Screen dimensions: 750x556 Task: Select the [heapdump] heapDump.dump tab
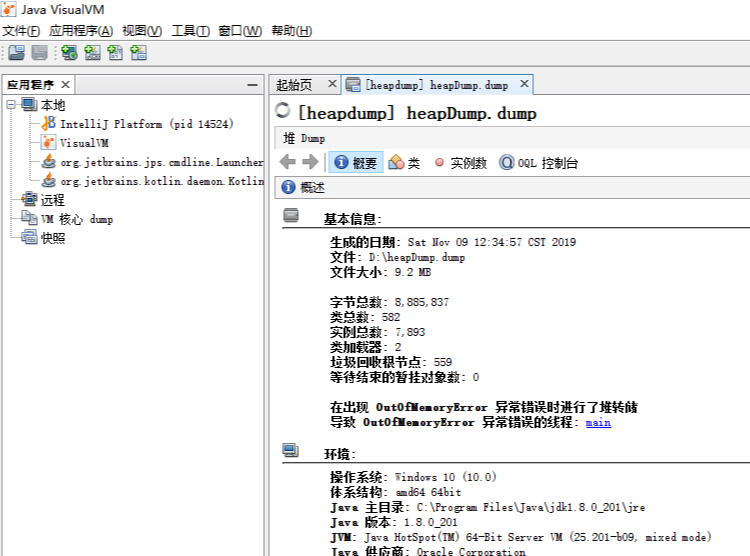click(436, 85)
